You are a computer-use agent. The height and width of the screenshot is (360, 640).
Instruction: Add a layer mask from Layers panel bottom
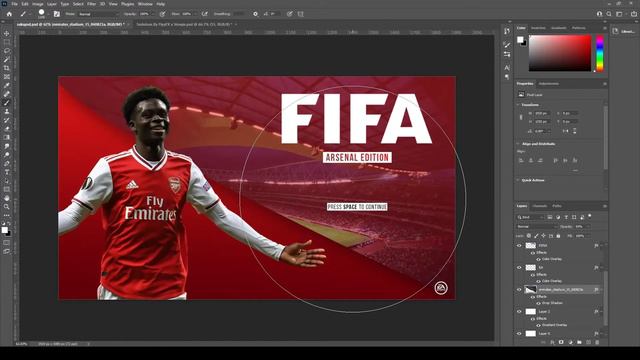click(561, 342)
